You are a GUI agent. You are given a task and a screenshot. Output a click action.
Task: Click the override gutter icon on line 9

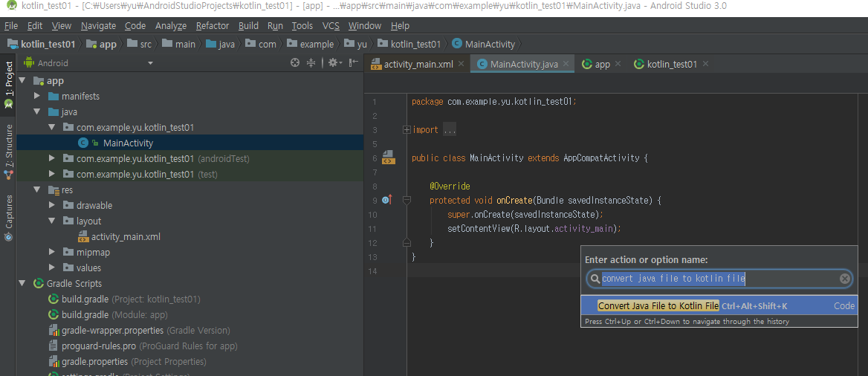click(x=387, y=200)
